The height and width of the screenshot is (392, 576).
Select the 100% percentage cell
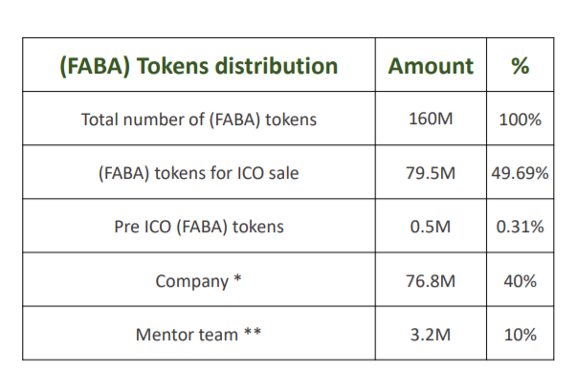[x=521, y=120]
